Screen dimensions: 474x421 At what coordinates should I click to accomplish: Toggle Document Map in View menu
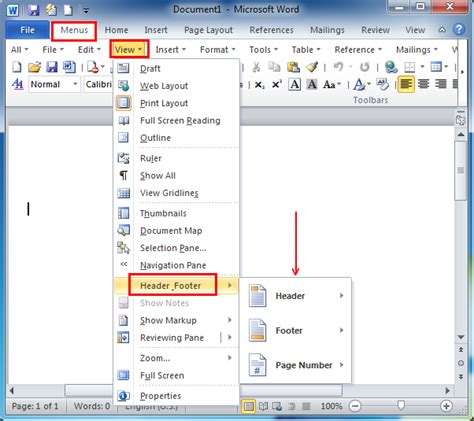177,231
